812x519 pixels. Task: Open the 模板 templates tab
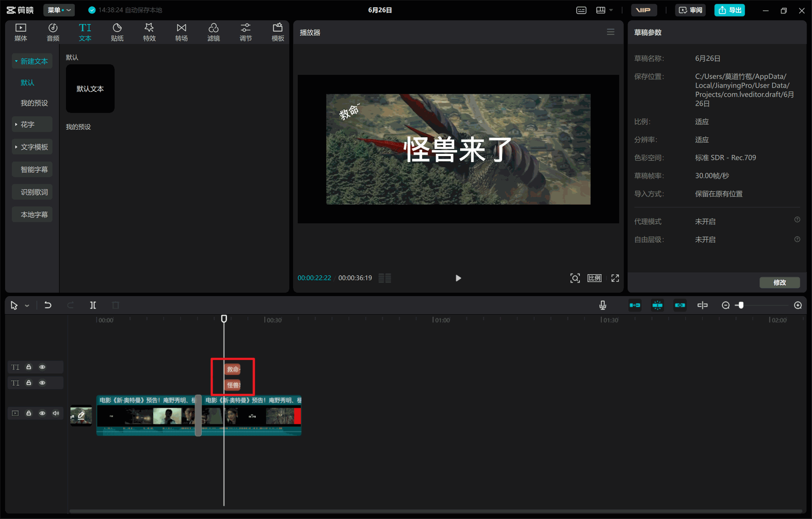(x=278, y=33)
